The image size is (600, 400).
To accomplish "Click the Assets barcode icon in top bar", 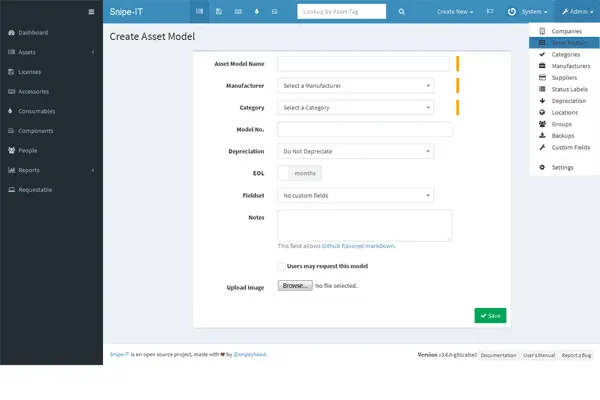I will coord(200,12).
